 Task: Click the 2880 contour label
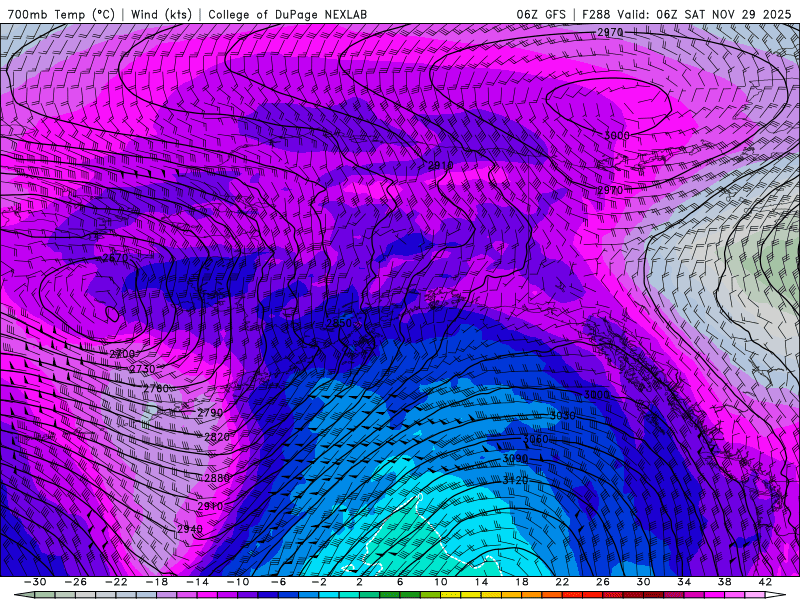pyautogui.click(x=217, y=478)
